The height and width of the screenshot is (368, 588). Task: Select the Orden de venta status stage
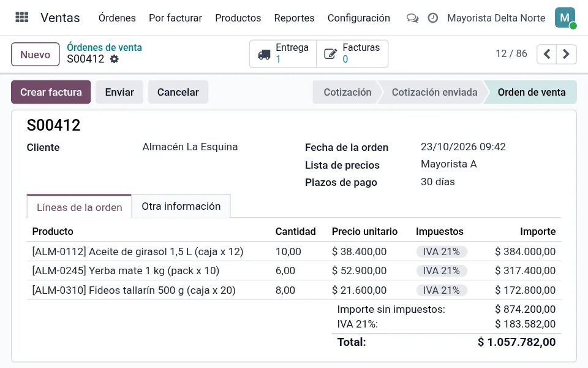tap(532, 92)
